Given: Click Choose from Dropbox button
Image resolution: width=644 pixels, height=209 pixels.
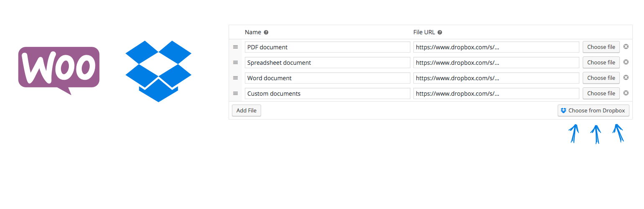Looking at the screenshot, I should pyautogui.click(x=593, y=110).
